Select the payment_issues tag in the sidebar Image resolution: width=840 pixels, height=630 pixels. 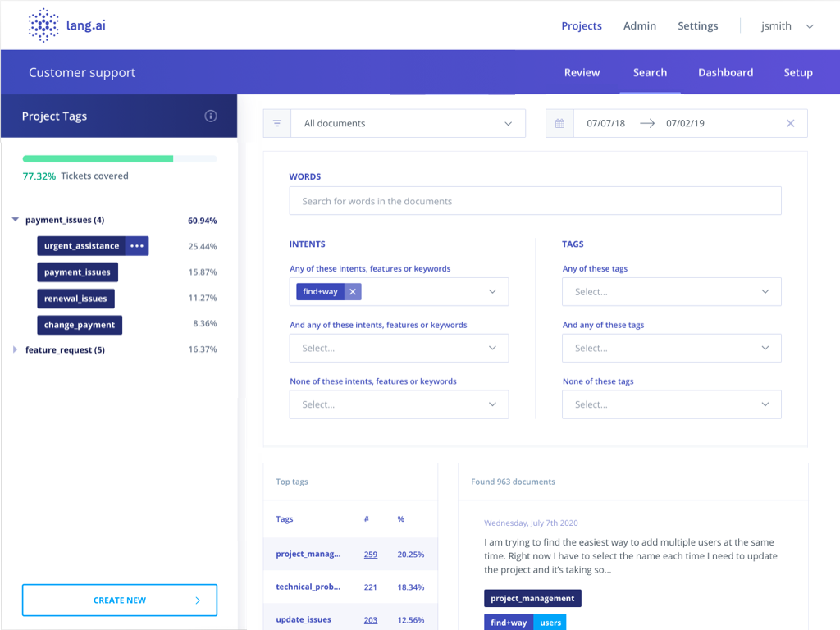coord(77,272)
